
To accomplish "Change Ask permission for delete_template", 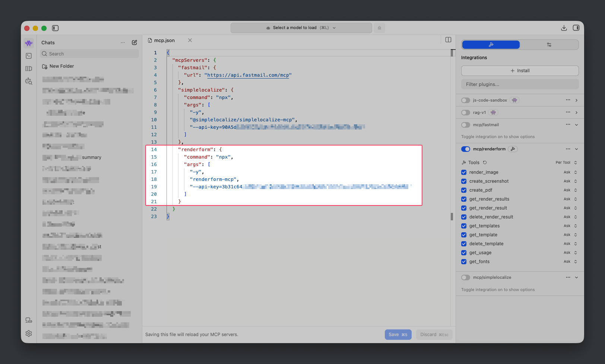I will [x=570, y=244].
